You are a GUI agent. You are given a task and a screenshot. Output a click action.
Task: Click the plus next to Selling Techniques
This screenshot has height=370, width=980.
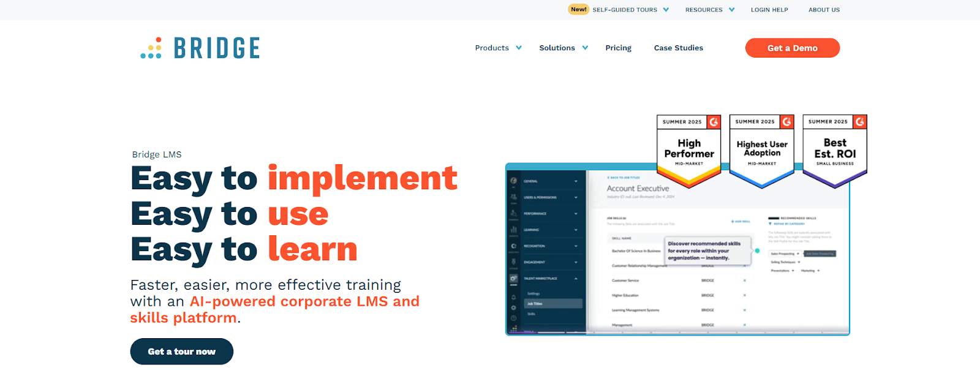pos(799,262)
